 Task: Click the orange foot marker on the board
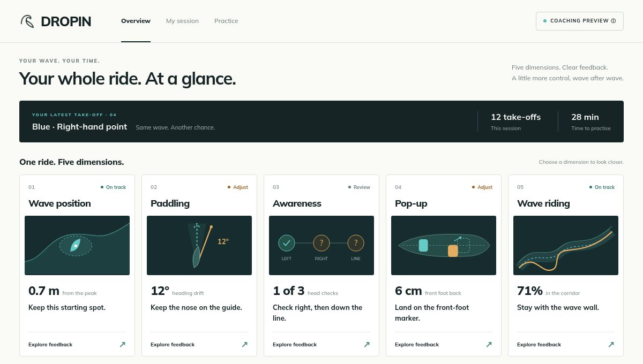453,251
